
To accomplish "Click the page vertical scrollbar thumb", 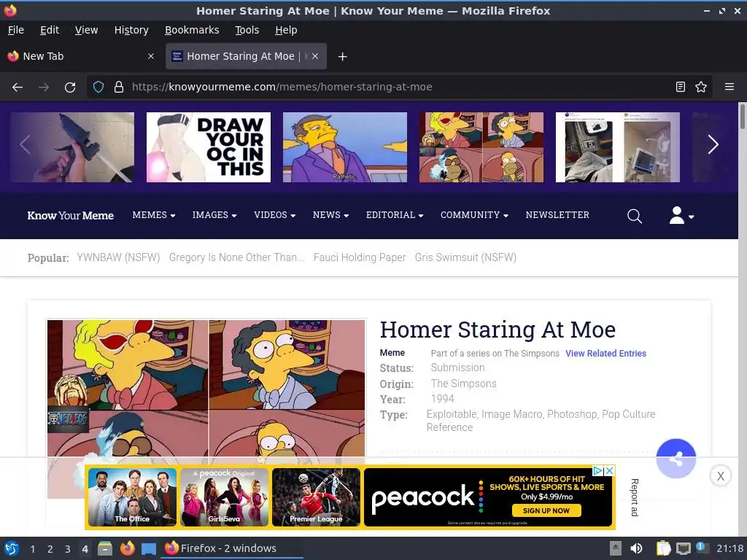I will click(742, 116).
